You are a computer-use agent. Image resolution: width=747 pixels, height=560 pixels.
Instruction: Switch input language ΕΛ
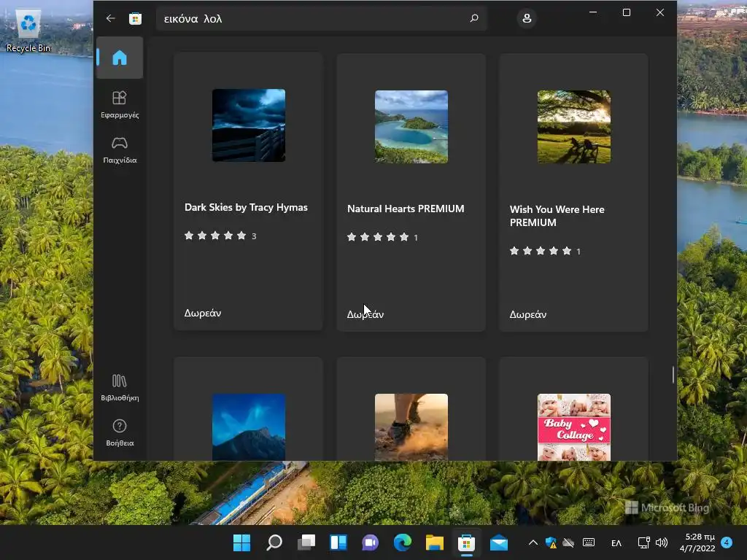(x=616, y=542)
